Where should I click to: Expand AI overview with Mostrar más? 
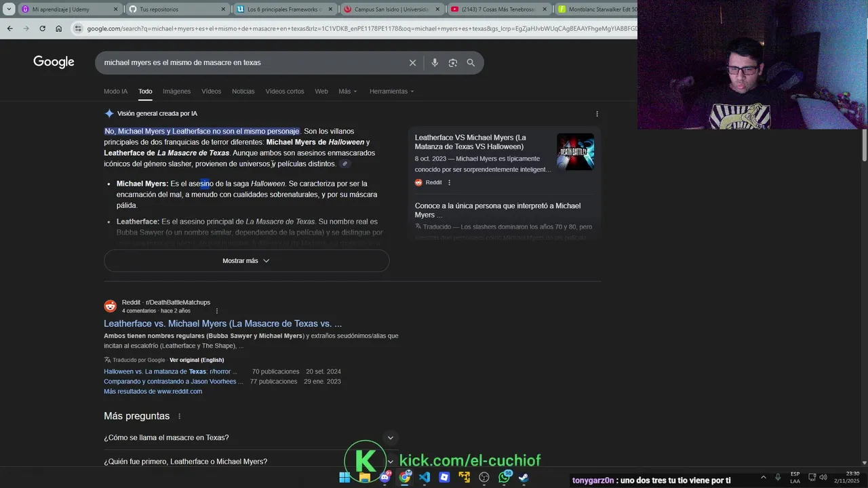247,261
